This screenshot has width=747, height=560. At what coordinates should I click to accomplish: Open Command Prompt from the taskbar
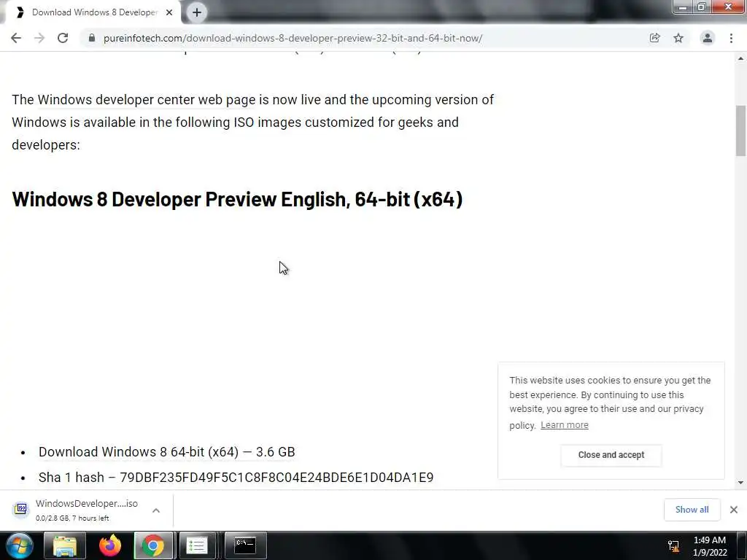(x=245, y=545)
